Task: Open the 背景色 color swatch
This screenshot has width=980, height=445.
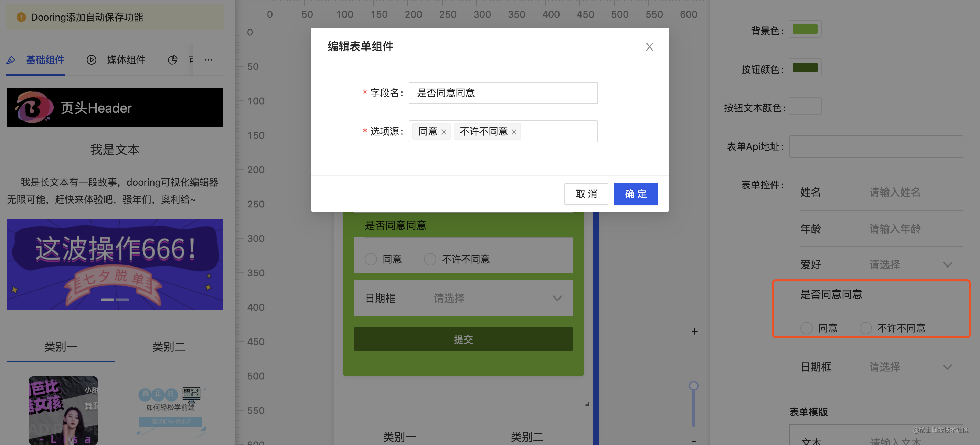Action: 805,29
